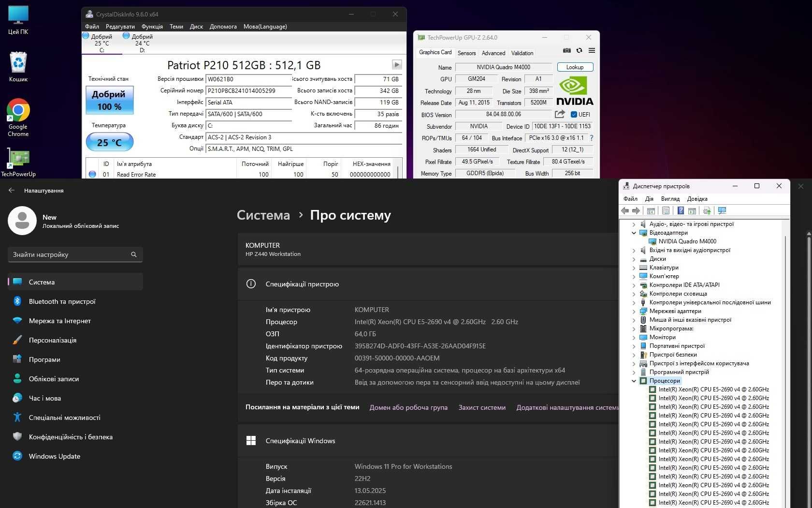Click the Forward arrow in Device Manager toolbar
The image size is (812, 508).
(636, 210)
